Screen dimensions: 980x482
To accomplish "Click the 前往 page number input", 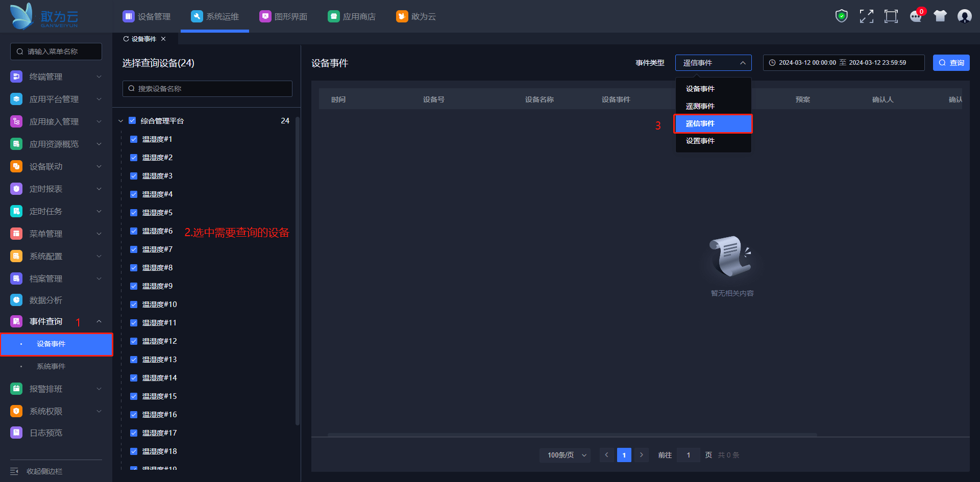I will click(x=689, y=455).
